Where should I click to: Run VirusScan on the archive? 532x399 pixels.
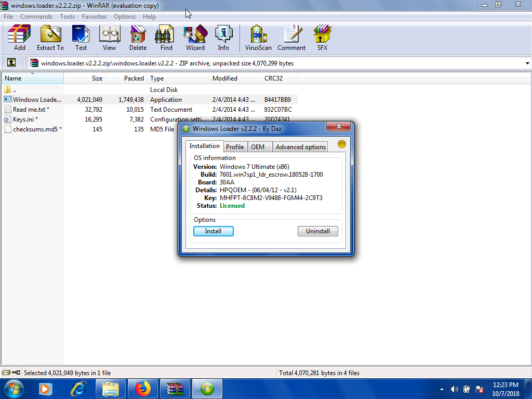[258, 37]
